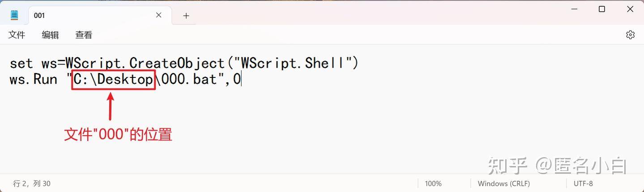Click the 100% zoom level in status bar
This screenshot has height=192, width=644.
point(433,183)
